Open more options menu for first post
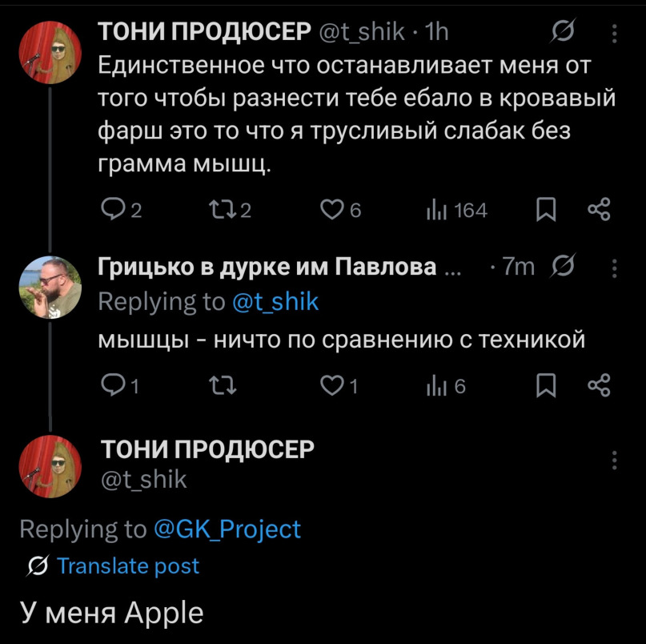646x644 pixels. pos(614,31)
